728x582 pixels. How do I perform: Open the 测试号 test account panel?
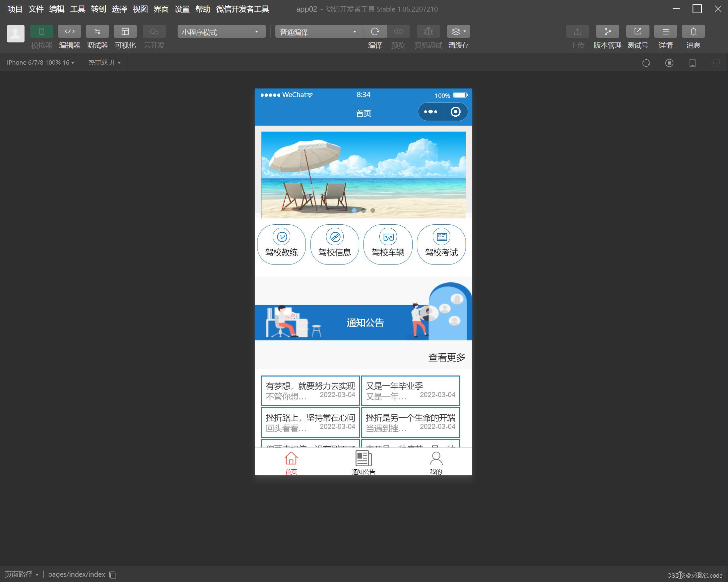coord(638,31)
